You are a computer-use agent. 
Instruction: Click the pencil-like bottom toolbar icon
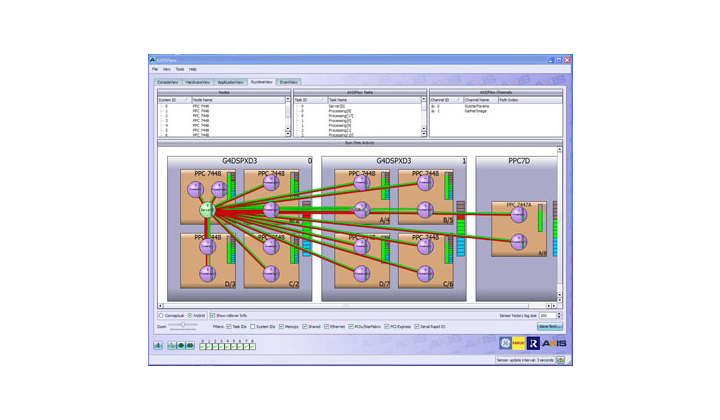click(x=172, y=345)
